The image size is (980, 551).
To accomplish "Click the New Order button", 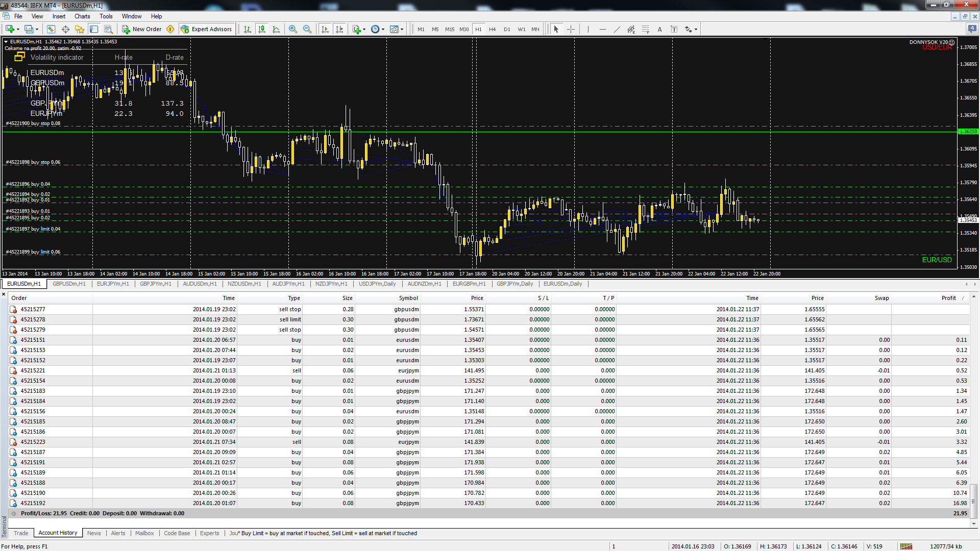I will 142,29.
